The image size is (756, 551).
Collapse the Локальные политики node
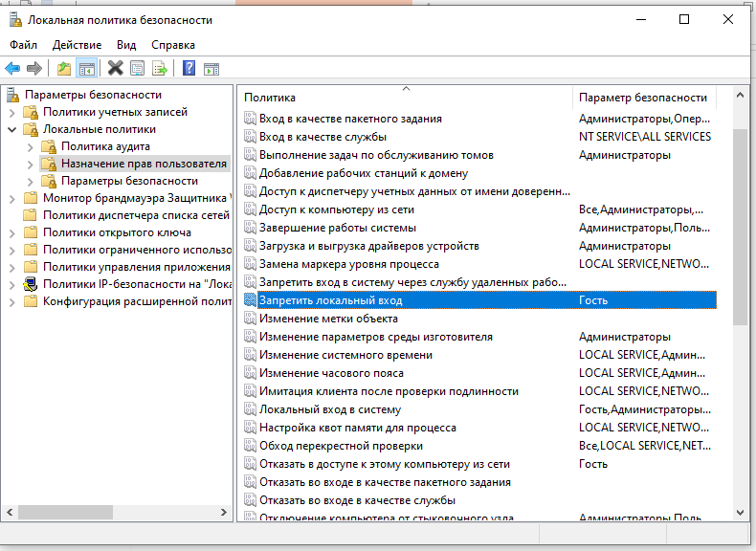12,129
